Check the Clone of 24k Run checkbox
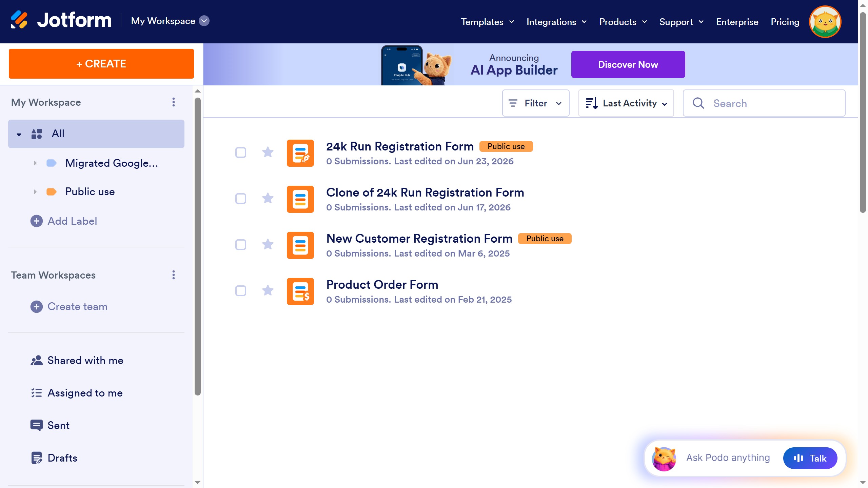Viewport: 868px width, 488px height. pos(241,199)
